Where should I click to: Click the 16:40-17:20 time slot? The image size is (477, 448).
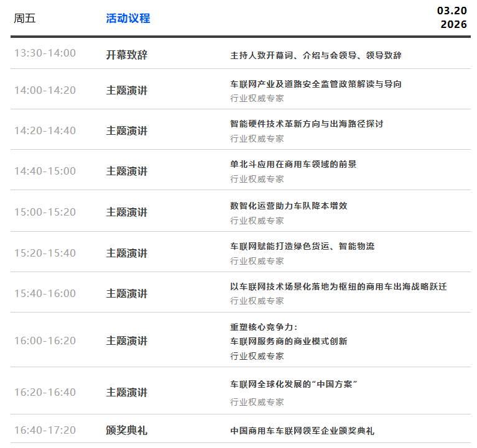pos(45,430)
